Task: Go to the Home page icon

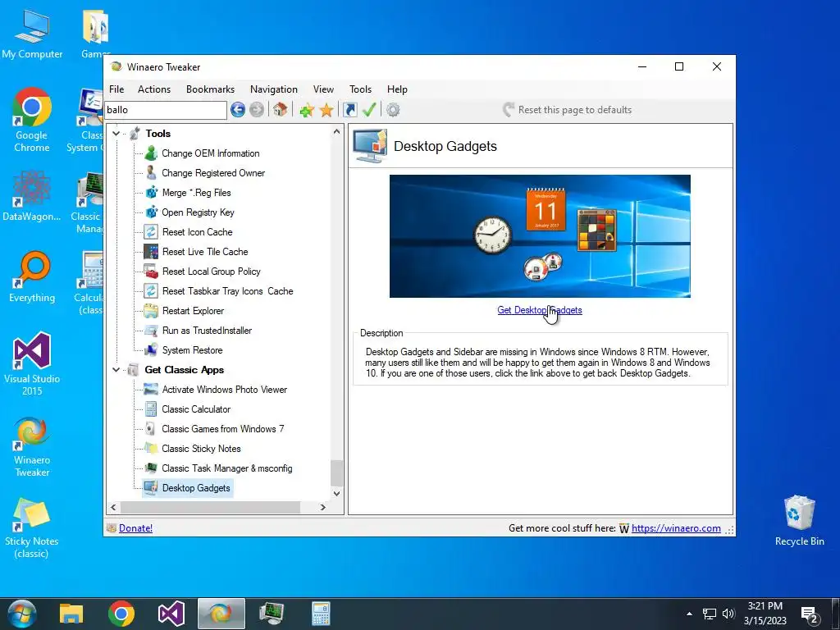Action: coord(281,110)
